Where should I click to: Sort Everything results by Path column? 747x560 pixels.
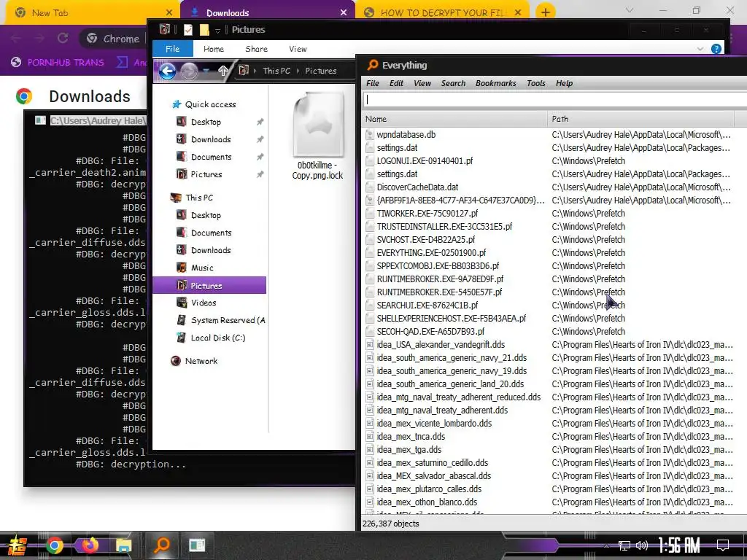pyautogui.click(x=640, y=119)
